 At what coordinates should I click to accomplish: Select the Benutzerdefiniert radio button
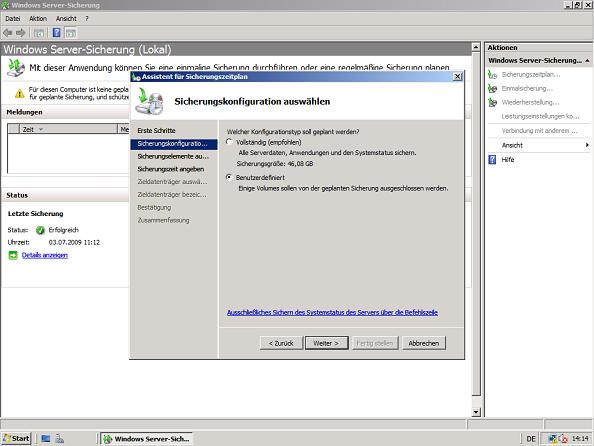tap(229, 177)
